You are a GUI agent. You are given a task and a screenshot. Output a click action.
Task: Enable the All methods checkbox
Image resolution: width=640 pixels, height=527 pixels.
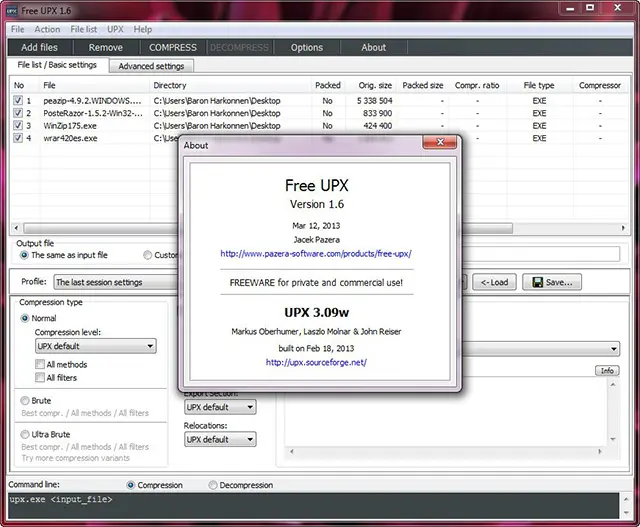40,365
